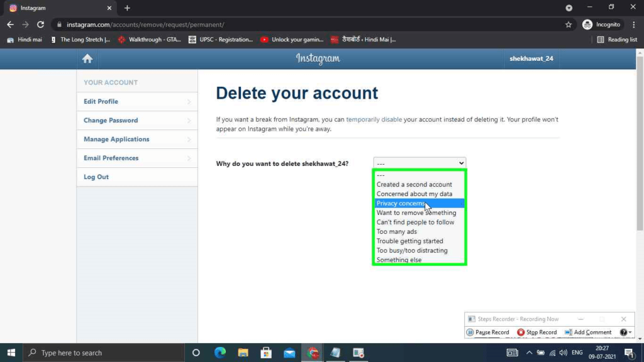The width and height of the screenshot is (644, 362).
Task: Stop Record in Steps Recorder
Action: pyautogui.click(x=537, y=332)
